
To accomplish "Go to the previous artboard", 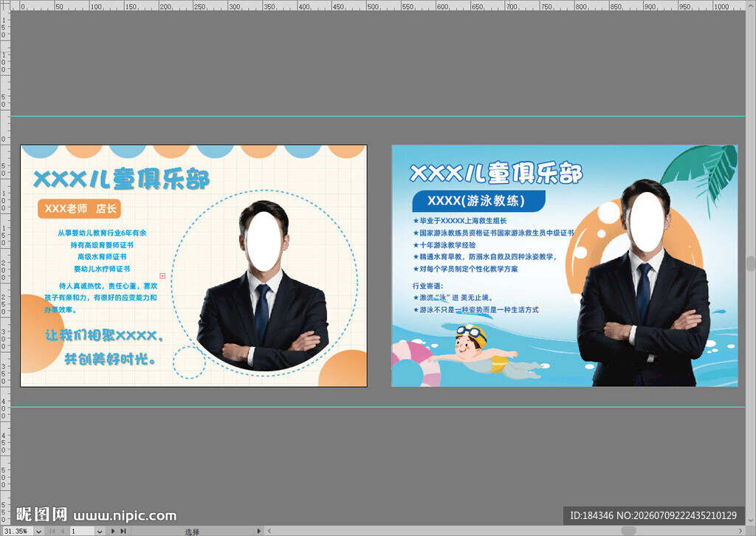I will [62, 531].
